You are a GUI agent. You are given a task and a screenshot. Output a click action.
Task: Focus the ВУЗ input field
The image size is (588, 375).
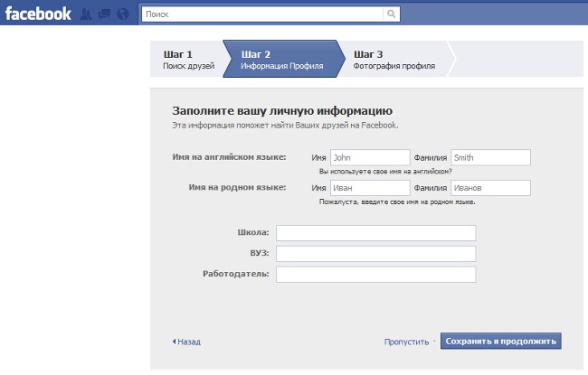tap(376, 254)
